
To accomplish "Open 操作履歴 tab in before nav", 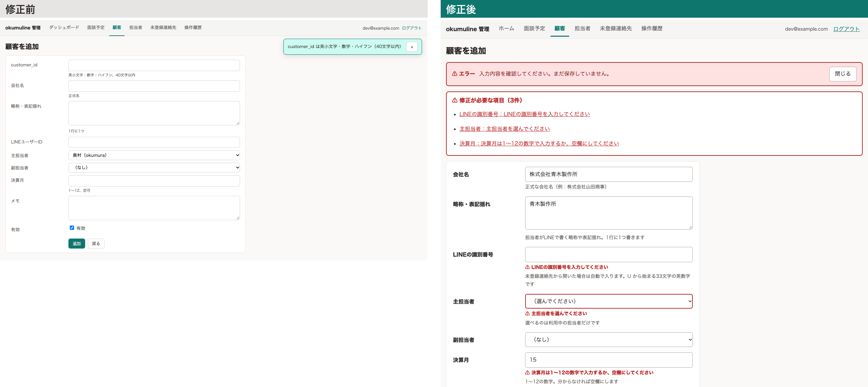I will click(193, 28).
